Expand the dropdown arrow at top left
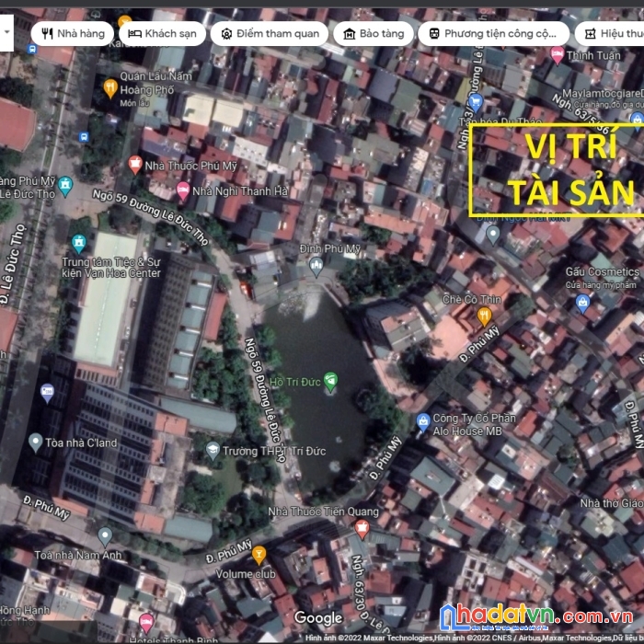Screen dimensions: 644x644 [6, 32]
